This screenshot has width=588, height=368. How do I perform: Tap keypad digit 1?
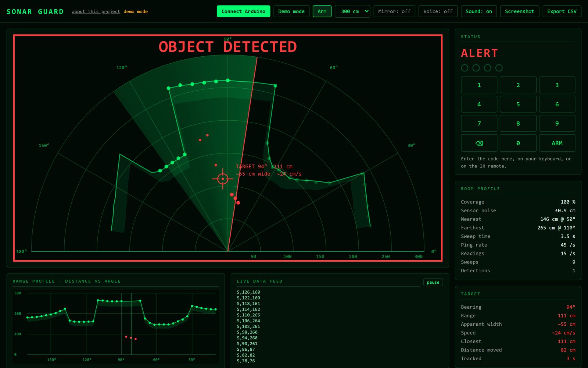pyautogui.click(x=479, y=85)
